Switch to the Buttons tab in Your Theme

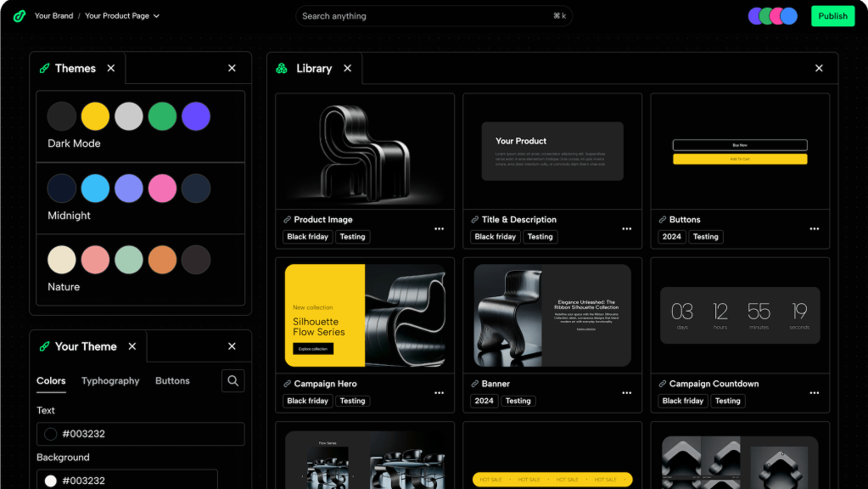[x=172, y=381]
